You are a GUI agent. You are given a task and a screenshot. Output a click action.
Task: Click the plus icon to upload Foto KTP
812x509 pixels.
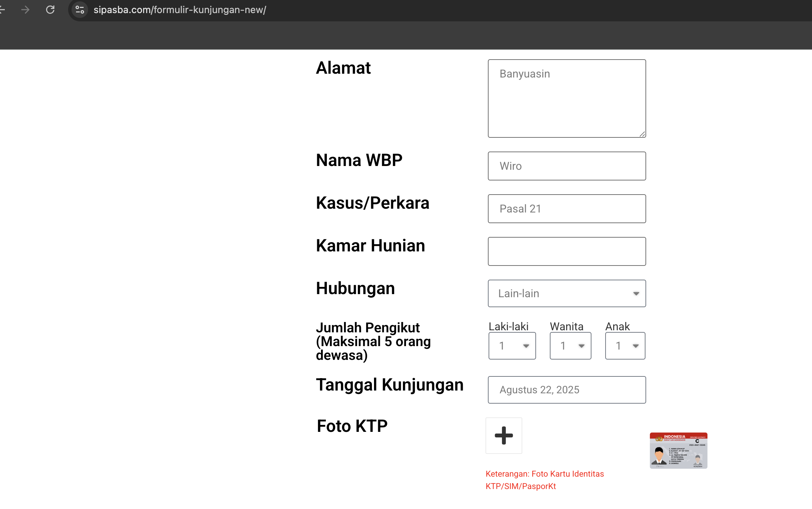[504, 436]
